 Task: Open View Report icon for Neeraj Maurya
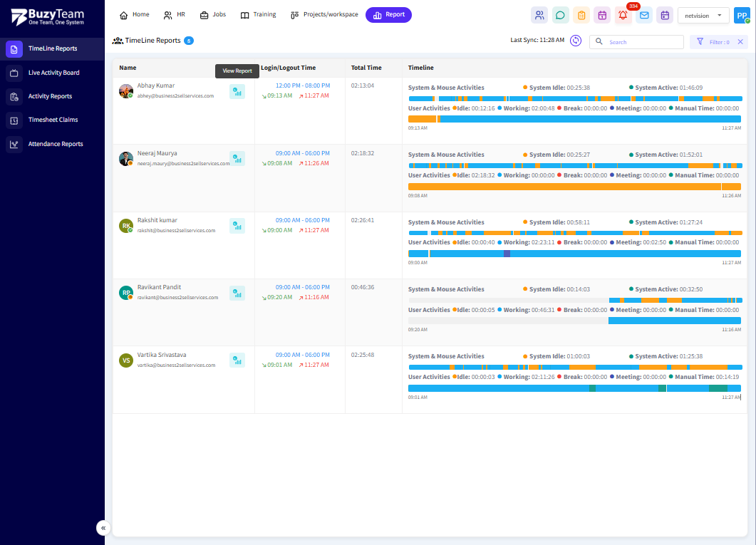(x=237, y=159)
